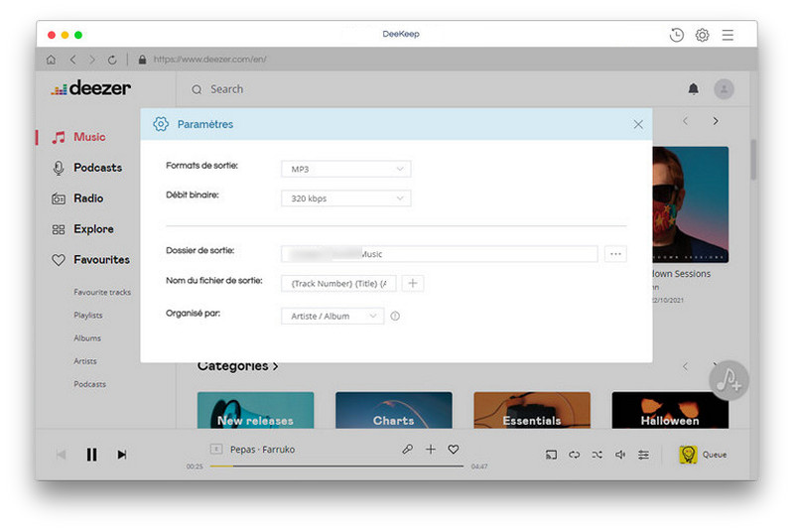Open Favourite tracks sub-item

102,292
